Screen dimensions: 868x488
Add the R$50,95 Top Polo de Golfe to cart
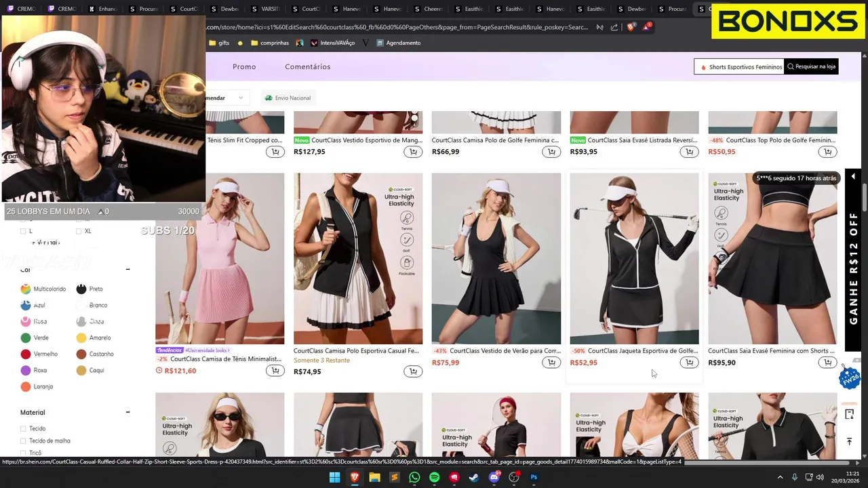(x=828, y=152)
